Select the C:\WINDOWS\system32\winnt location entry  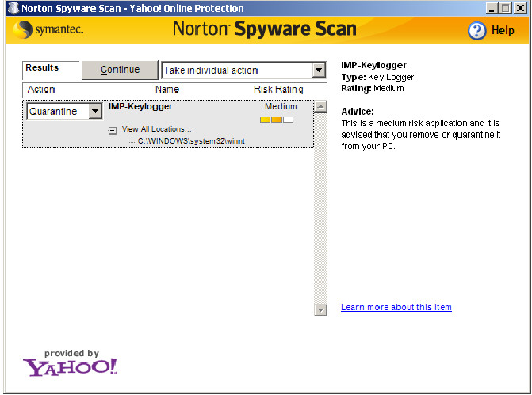[191, 141]
